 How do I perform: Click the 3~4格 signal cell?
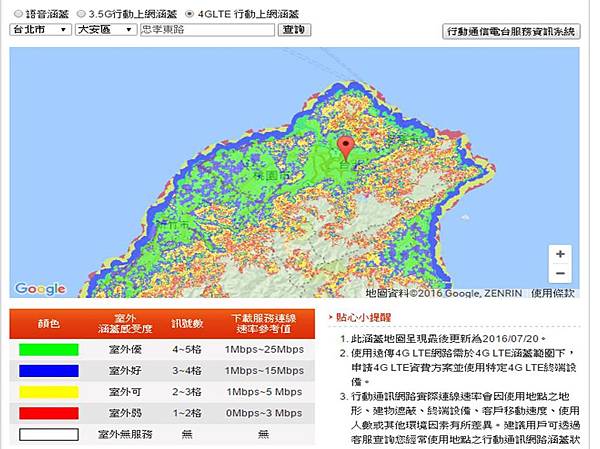(187, 371)
